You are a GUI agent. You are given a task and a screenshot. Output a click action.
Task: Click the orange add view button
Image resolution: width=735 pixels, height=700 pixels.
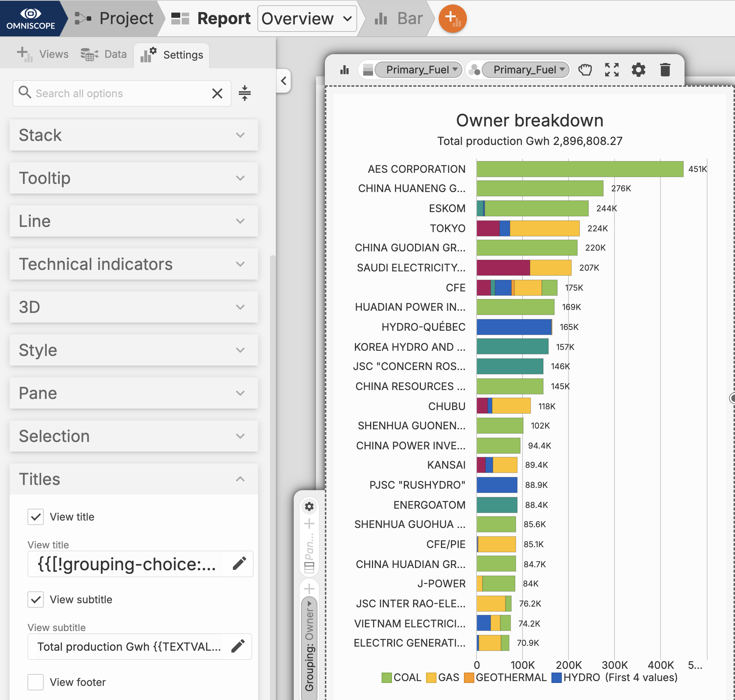click(452, 18)
